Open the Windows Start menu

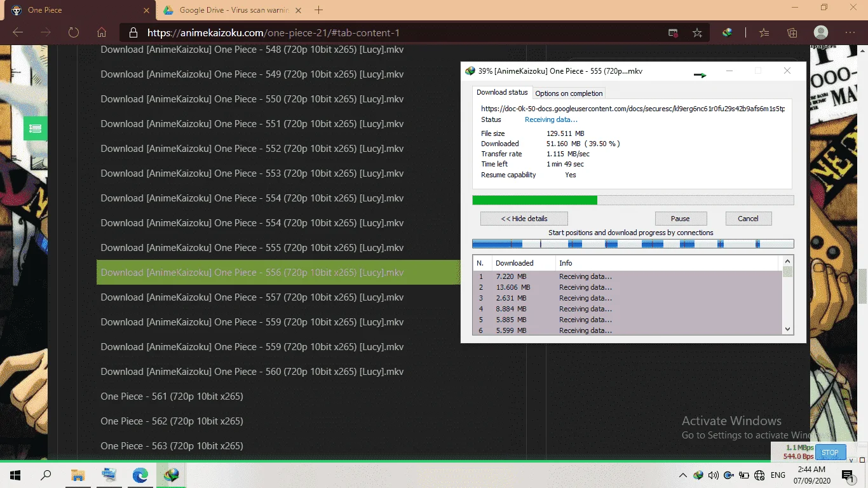(x=15, y=475)
